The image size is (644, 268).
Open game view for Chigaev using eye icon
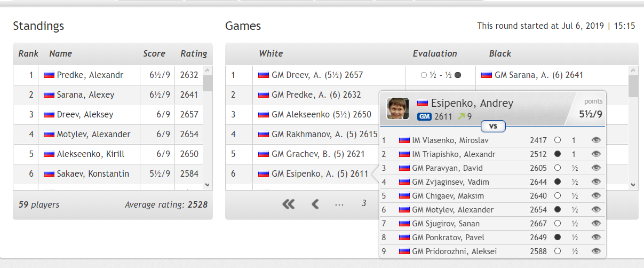click(597, 196)
